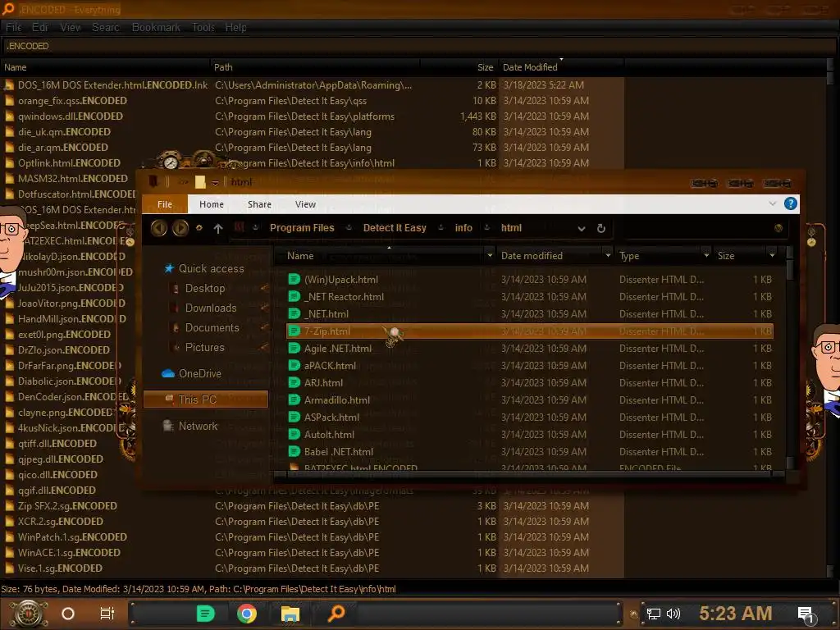This screenshot has width=840, height=630.
Task: Click Network icon in sidebar
Action: pyautogui.click(x=168, y=426)
